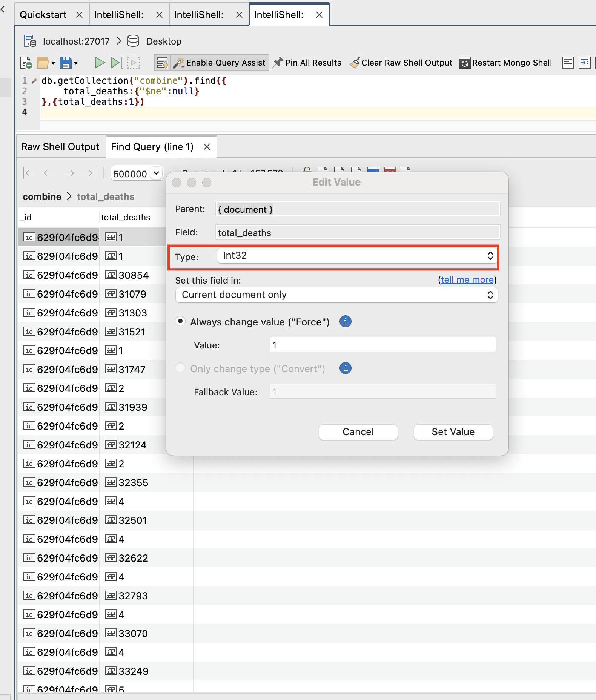Open the tell me more link
596x700 pixels.
[x=467, y=280]
